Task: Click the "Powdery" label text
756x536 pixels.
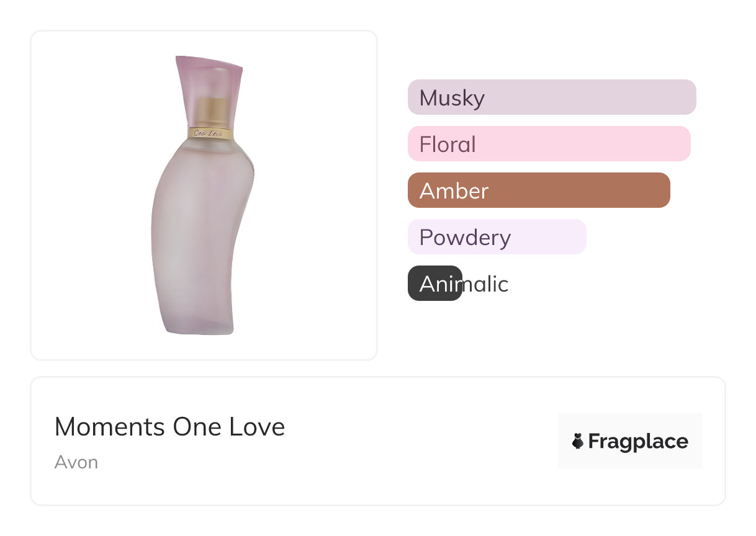Action: point(465,238)
